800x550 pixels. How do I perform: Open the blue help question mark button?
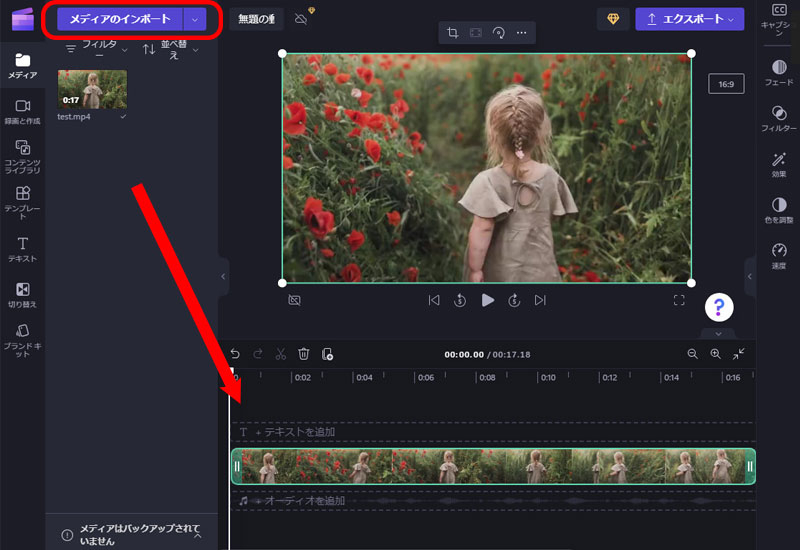(x=720, y=307)
